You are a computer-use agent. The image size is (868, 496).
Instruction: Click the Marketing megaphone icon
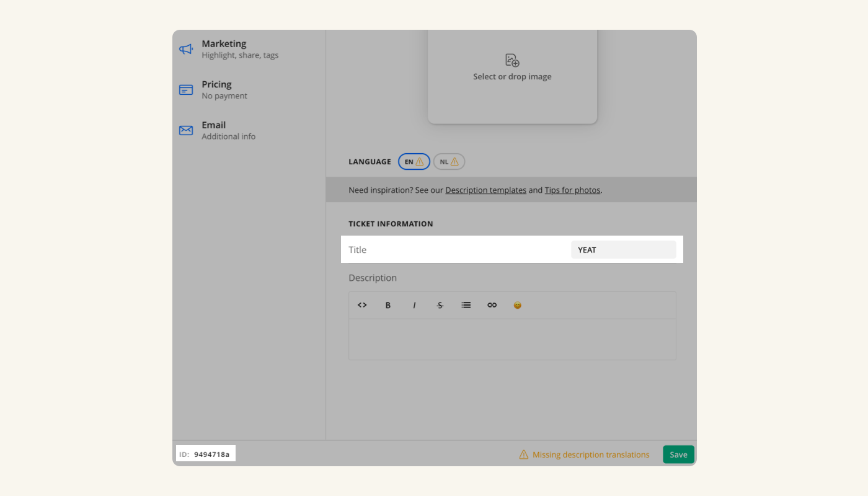(186, 49)
